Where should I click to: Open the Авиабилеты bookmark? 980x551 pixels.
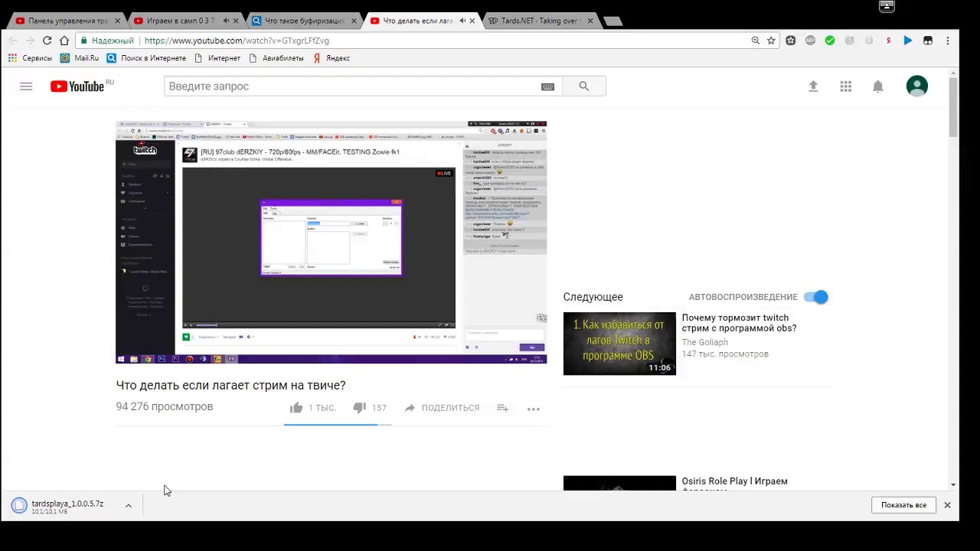(276, 58)
